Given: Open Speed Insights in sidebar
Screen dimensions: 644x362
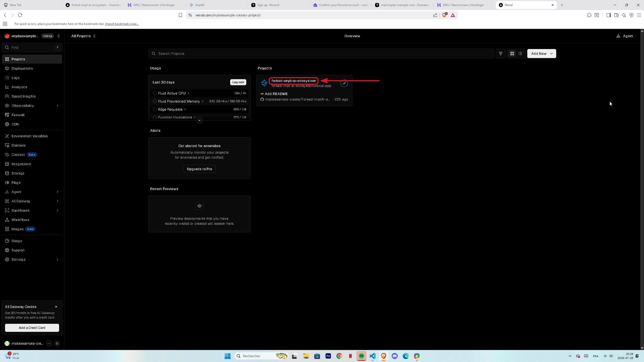Looking at the screenshot, I should (32, 96).
